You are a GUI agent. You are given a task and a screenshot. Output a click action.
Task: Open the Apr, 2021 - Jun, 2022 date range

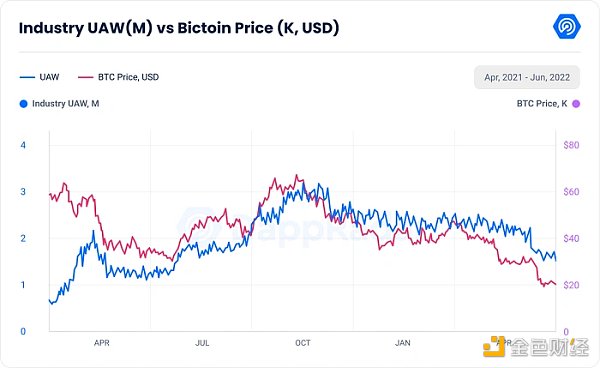(x=527, y=77)
